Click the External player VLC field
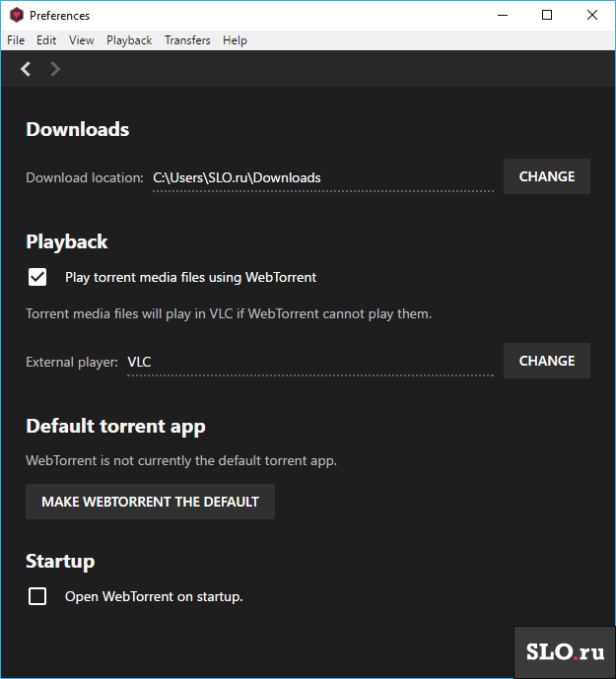The height and width of the screenshot is (679, 616). point(309,362)
